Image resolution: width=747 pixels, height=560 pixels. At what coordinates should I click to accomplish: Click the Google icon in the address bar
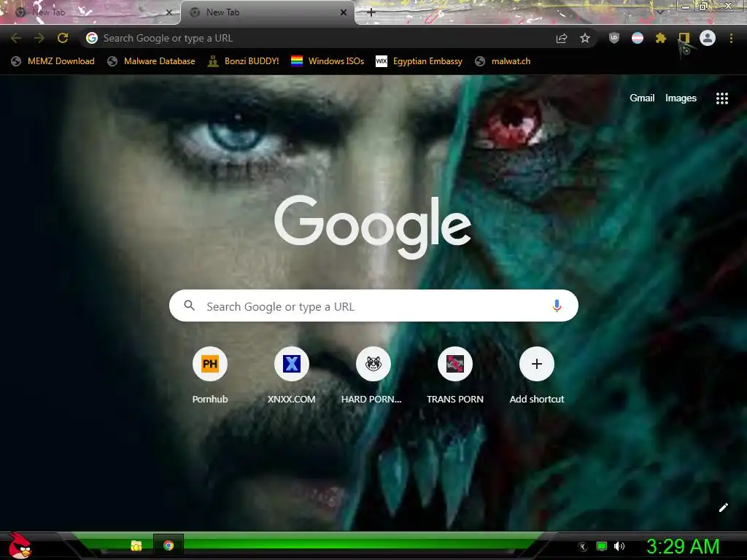(92, 38)
